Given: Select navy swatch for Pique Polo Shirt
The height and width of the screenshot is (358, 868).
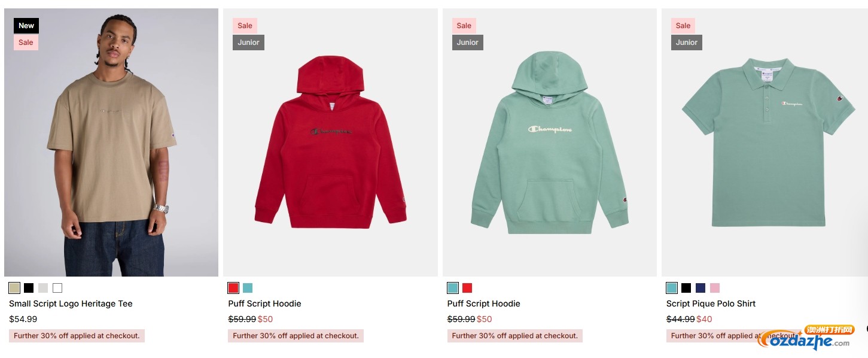Looking at the screenshot, I should [701, 288].
